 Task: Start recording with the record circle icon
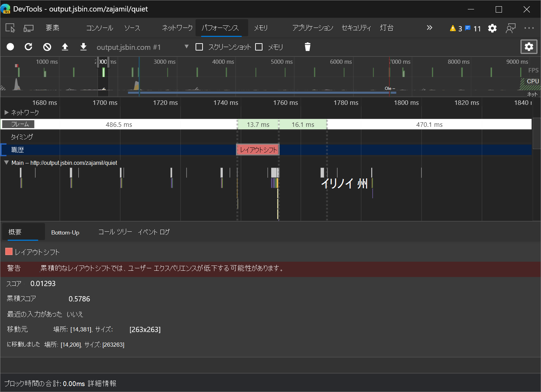click(x=10, y=47)
